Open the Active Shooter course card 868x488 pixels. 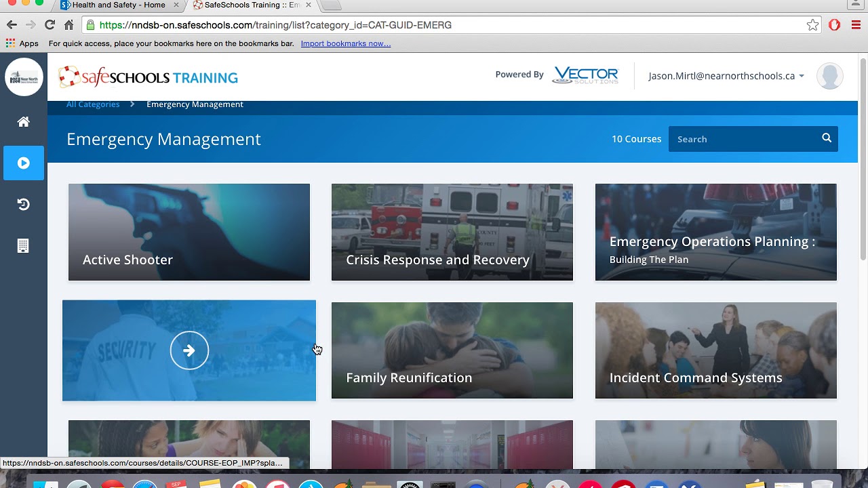[189, 232]
